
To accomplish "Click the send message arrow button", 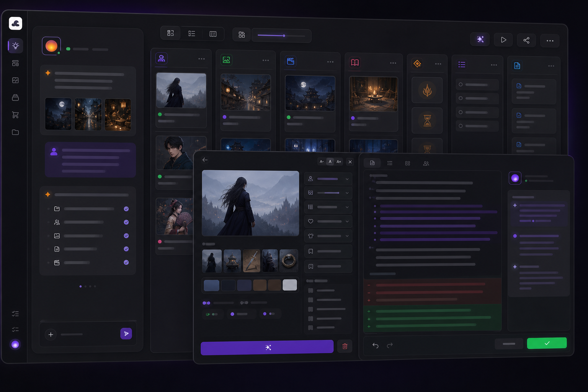I will coord(126,333).
